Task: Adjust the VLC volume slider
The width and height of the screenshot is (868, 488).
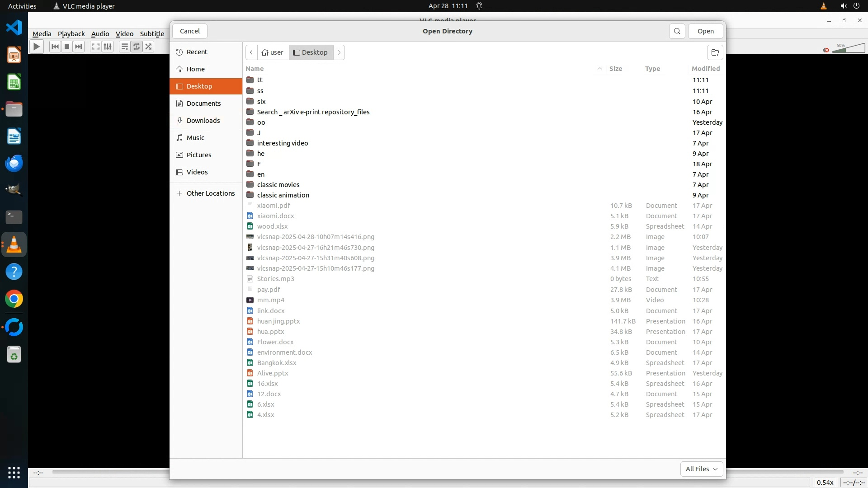Action: click(849, 48)
